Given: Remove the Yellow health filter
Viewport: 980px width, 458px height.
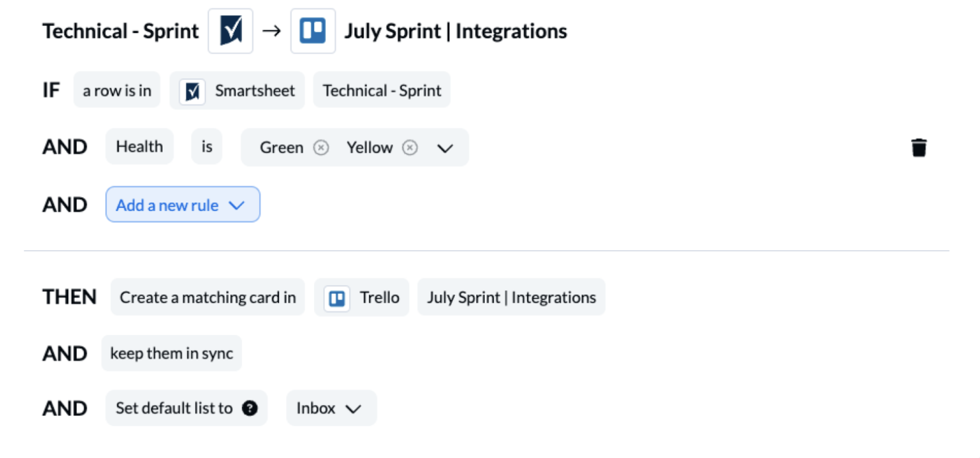Looking at the screenshot, I should [411, 148].
